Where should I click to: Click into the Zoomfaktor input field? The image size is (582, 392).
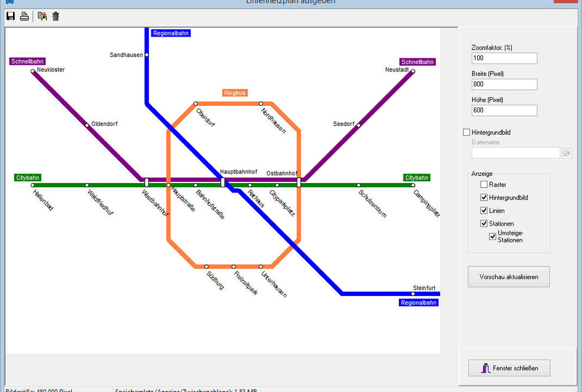pos(504,58)
